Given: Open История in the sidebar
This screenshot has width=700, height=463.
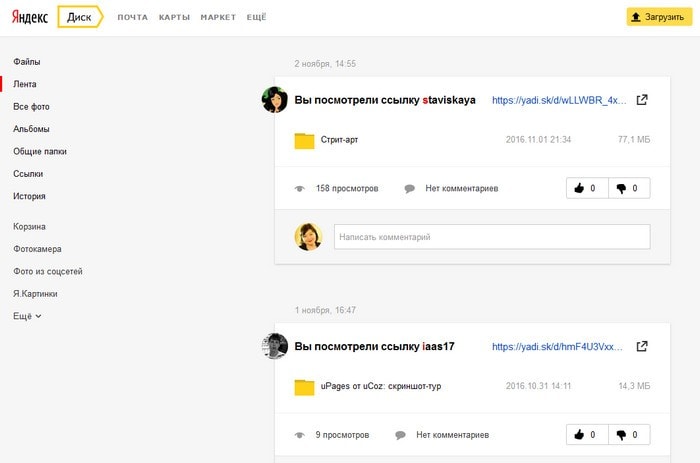Looking at the screenshot, I should click(29, 196).
